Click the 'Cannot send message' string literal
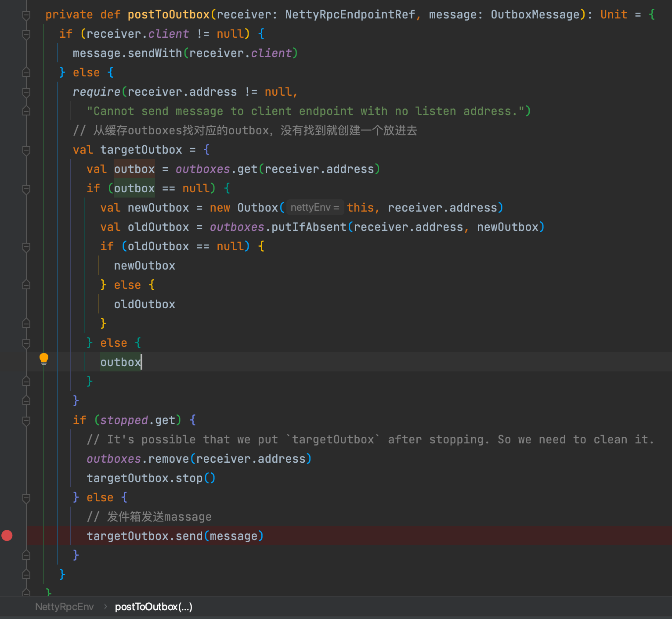Image resolution: width=672 pixels, height=619 pixels. click(x=306, y=111)
